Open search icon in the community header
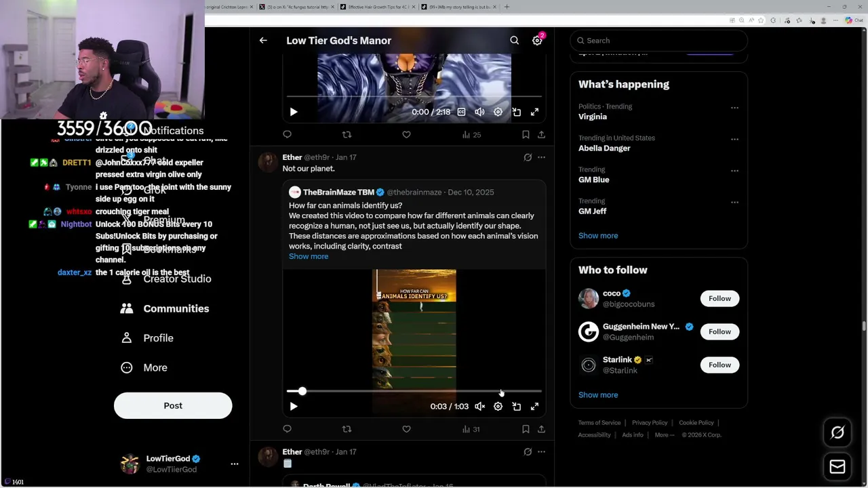868x488 pixels. coord(515,41)
